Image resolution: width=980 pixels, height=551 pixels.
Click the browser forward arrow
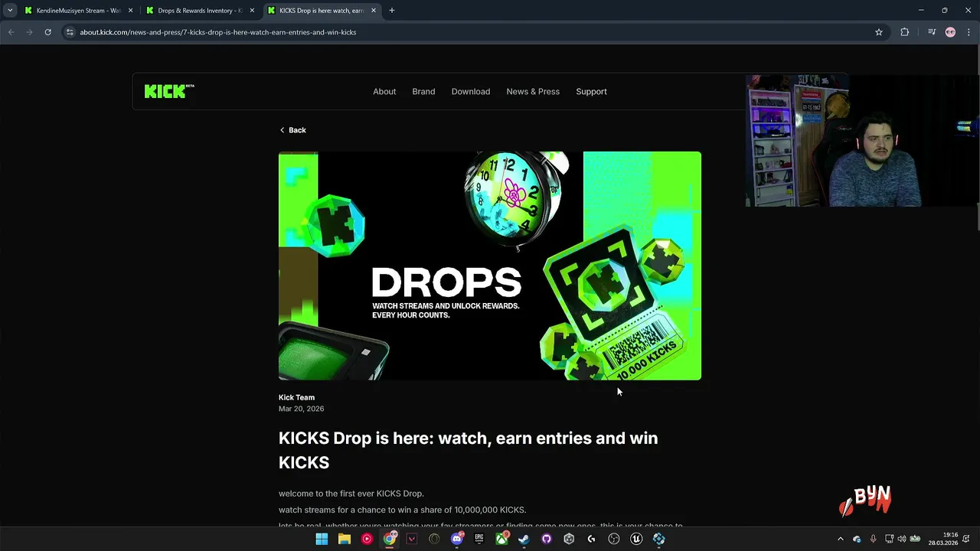pos(29,32)
